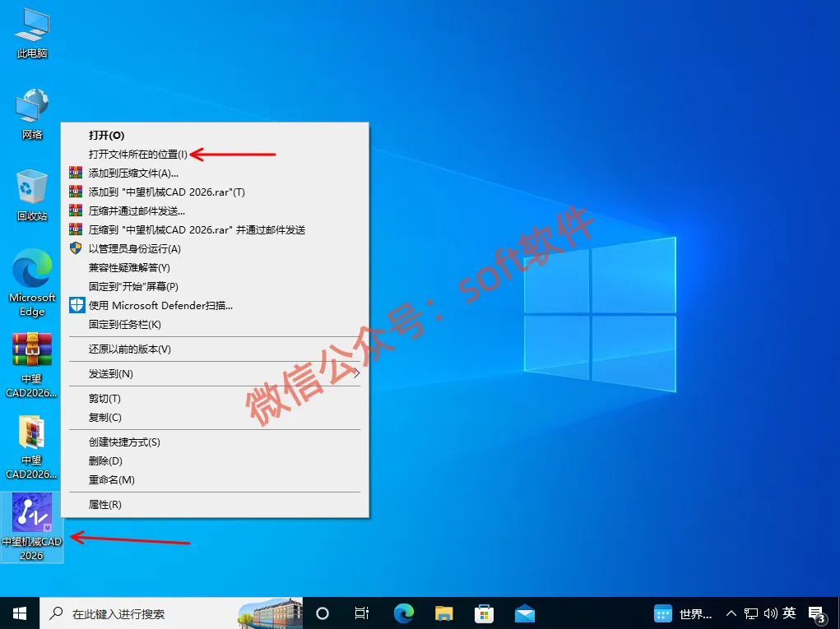Open the 世界... news widget on taskbar
The height and width of the screenshot is (629, 840).
coord(684,613)
